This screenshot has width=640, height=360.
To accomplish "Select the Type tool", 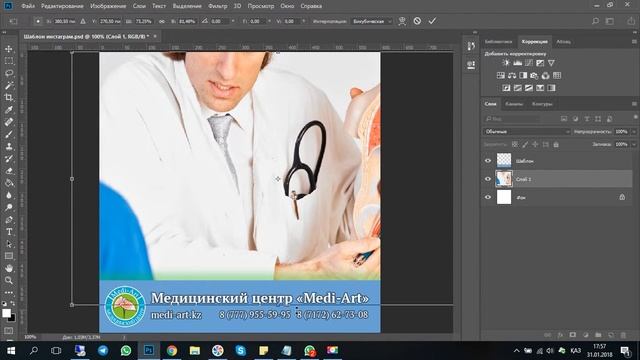I will 9,232.
